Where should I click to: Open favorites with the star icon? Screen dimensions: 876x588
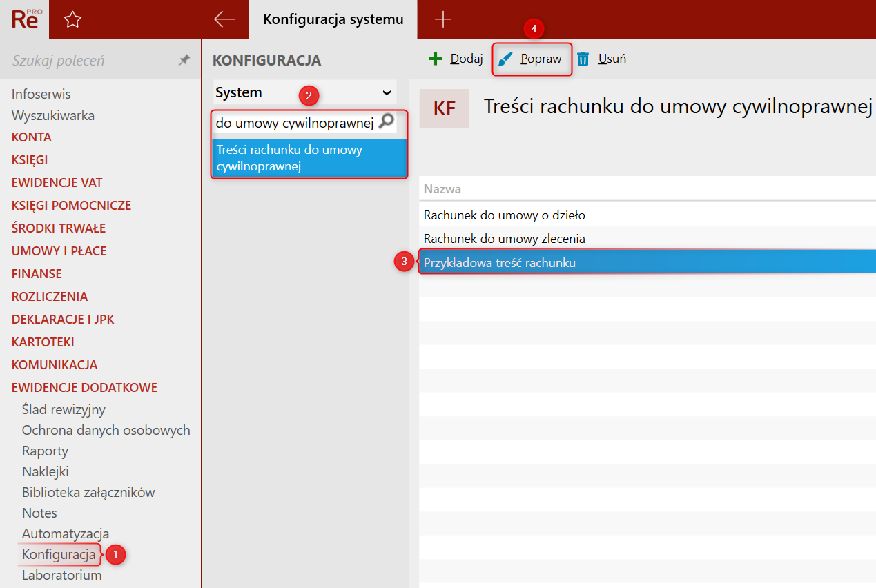pos(72,20)
